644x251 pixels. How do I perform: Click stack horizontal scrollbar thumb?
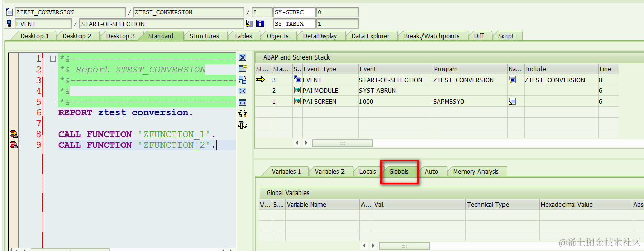[343, 143]
